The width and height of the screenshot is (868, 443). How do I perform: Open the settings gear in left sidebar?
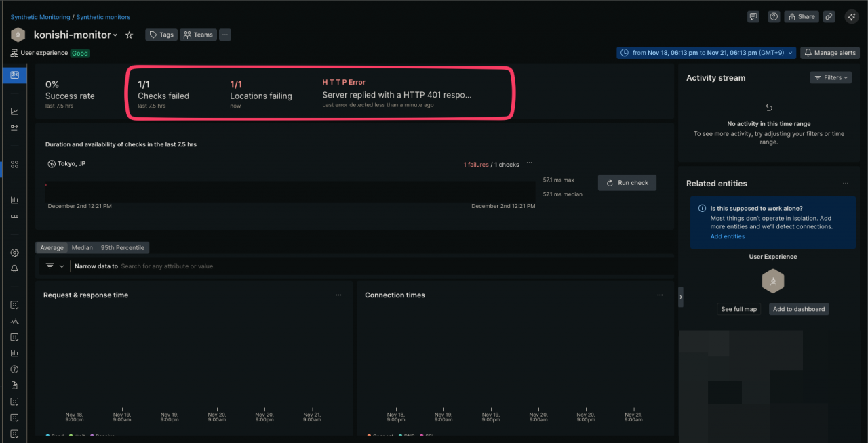(14, 253)
